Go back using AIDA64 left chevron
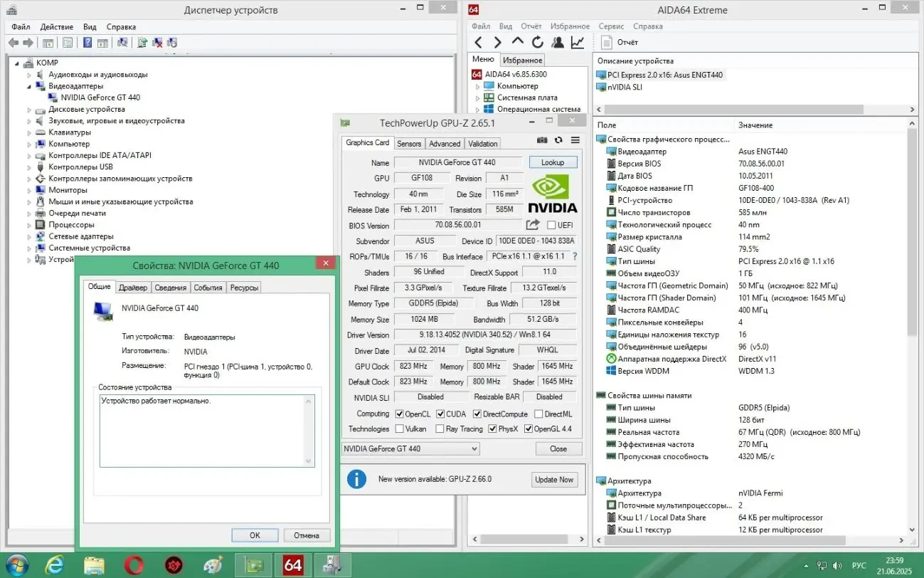Viewport: 924px width, 578px height. 479,43
